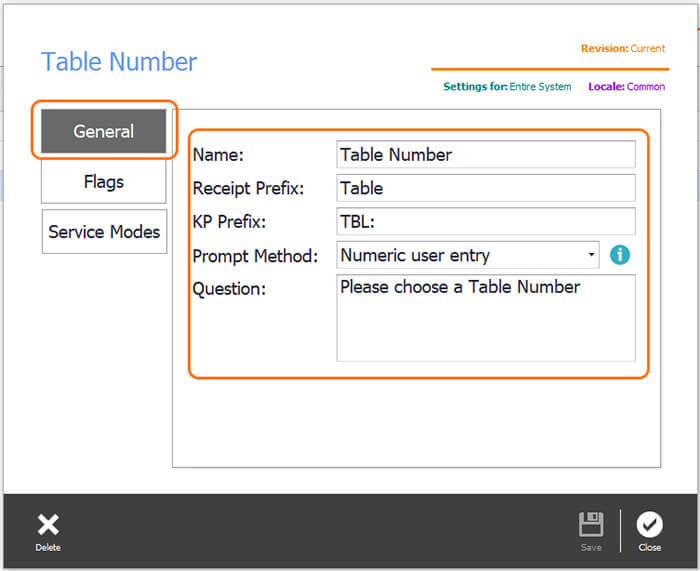Click into the Name input field
The width and height of the screenshot is (700, 571).
(x=485, y=154)
